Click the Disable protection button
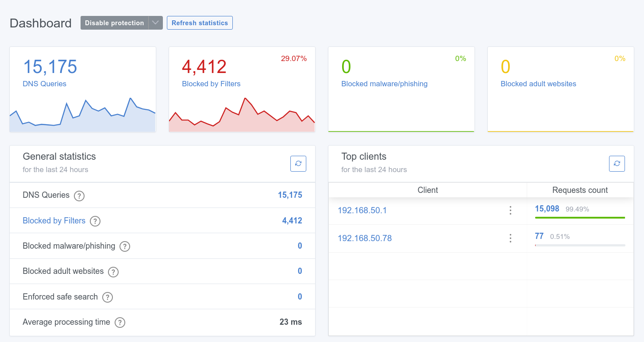The image size is (644, 342). click(x=114, y=23)
